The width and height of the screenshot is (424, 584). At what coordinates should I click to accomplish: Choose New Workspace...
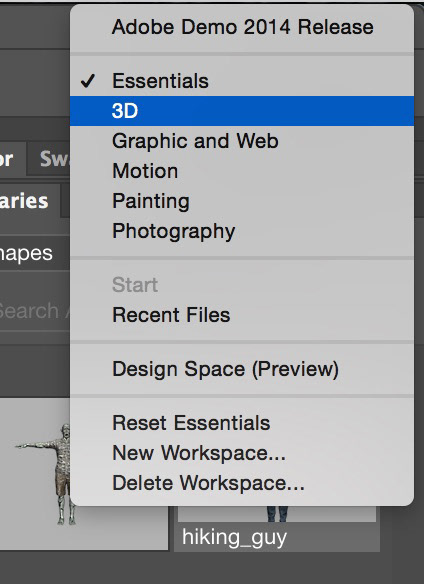(x=242, y=453)
